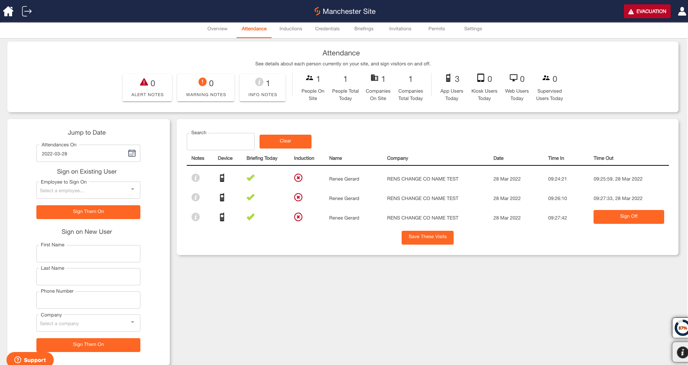Click Sign Them On under Existing User
The height and width of the screenshot is (365, 688).
(x=88, y=212)
